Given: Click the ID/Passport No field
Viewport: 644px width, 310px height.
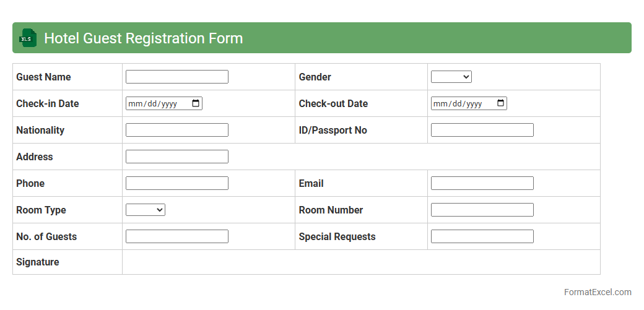Looking at the screenshot, I should [x=482, y=130].
